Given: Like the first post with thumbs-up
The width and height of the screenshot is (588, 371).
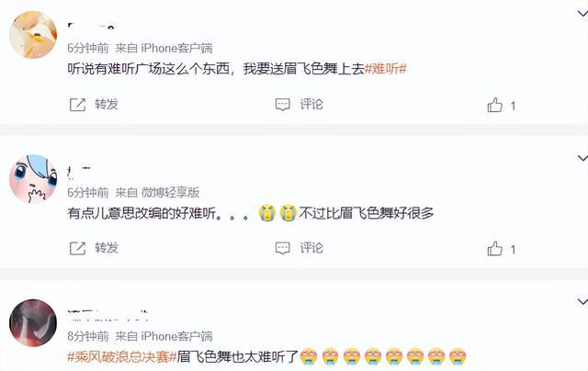Looking at the screenshot, I should click(x=494, y=105).
